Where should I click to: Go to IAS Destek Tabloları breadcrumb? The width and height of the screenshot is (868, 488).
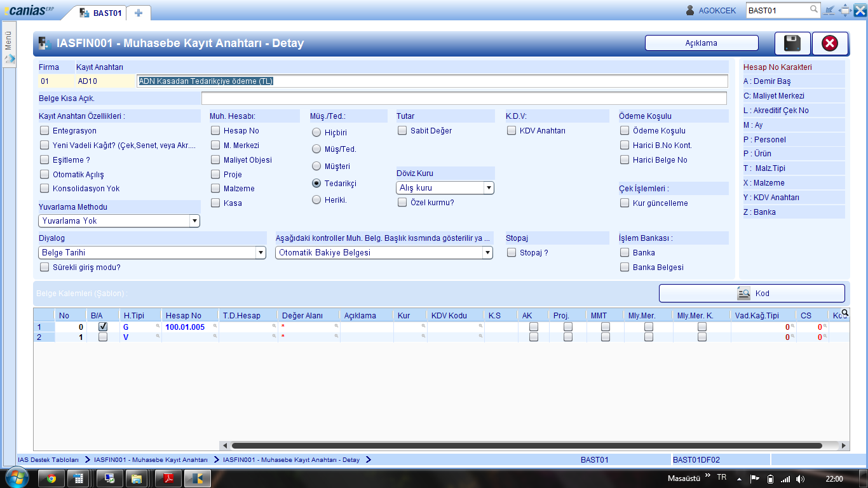click(x=48, y=459)
